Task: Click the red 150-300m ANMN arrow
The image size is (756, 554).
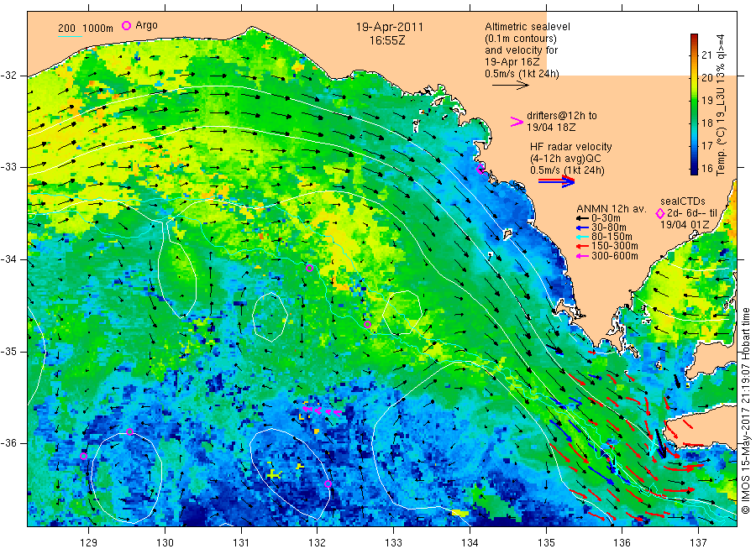Action: point(582,246)
